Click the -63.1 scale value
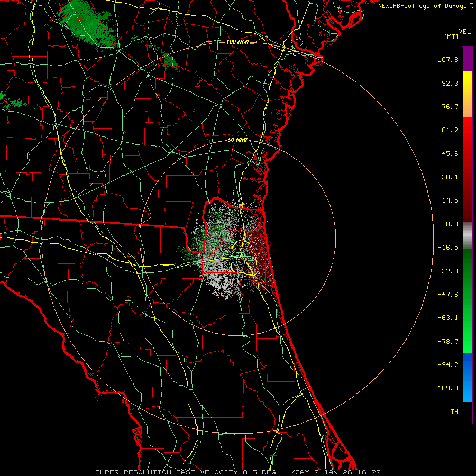 [448, 318]
